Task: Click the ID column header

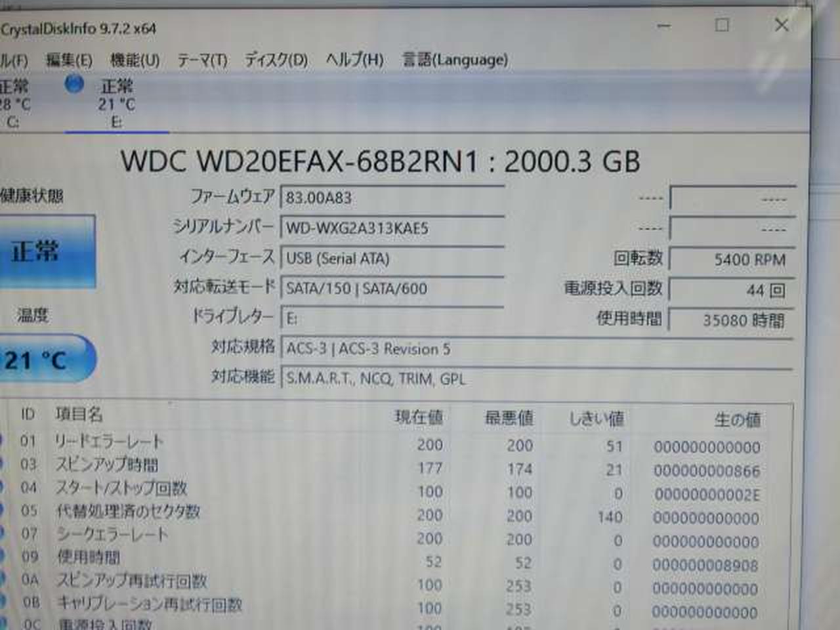Action: click(28, 414)
